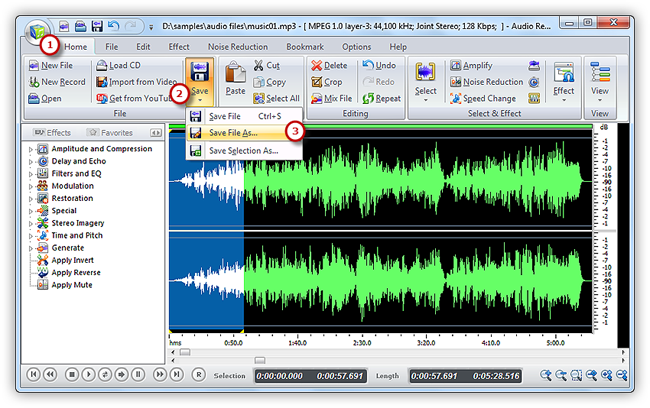The width and height of the screenshot is (650, 408).
Task: Click the first zoom in magnifier
Action: tap(546, 376)
